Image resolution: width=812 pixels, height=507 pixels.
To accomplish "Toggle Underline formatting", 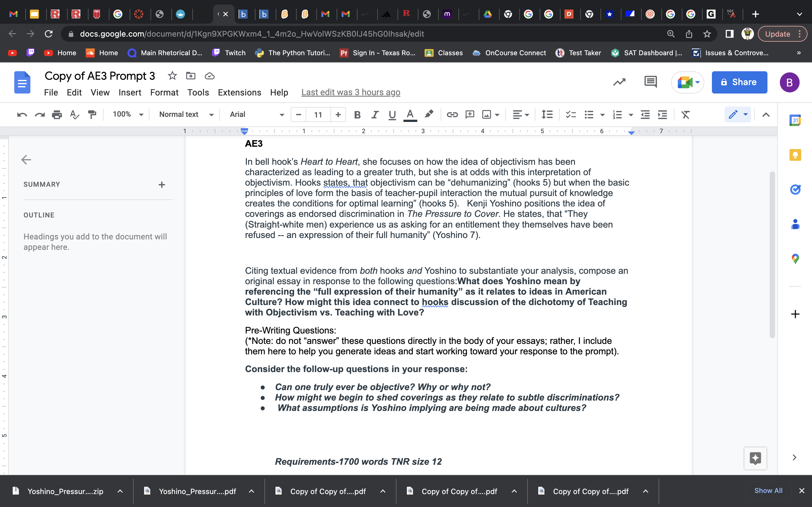I will [x=392, y=114].
